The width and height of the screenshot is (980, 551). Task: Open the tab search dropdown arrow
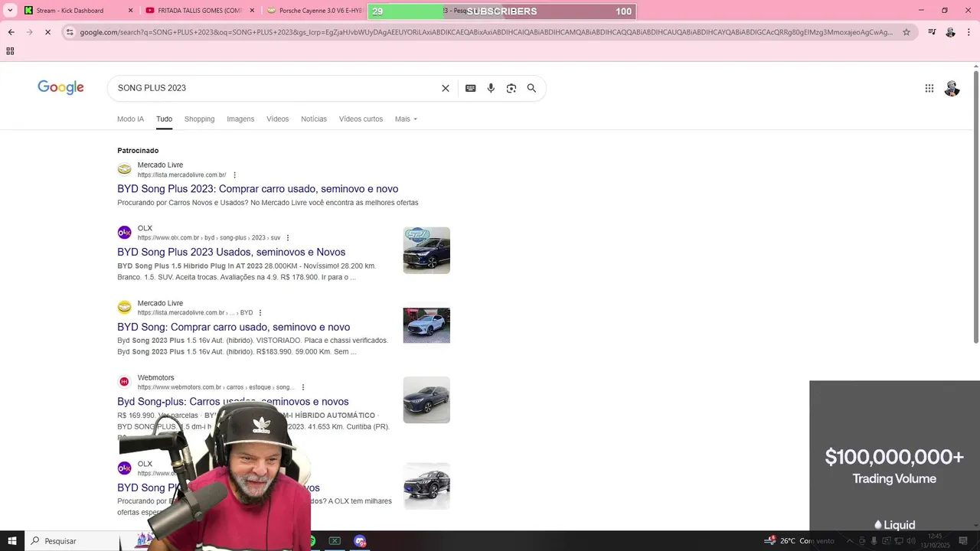pos(10,11)
